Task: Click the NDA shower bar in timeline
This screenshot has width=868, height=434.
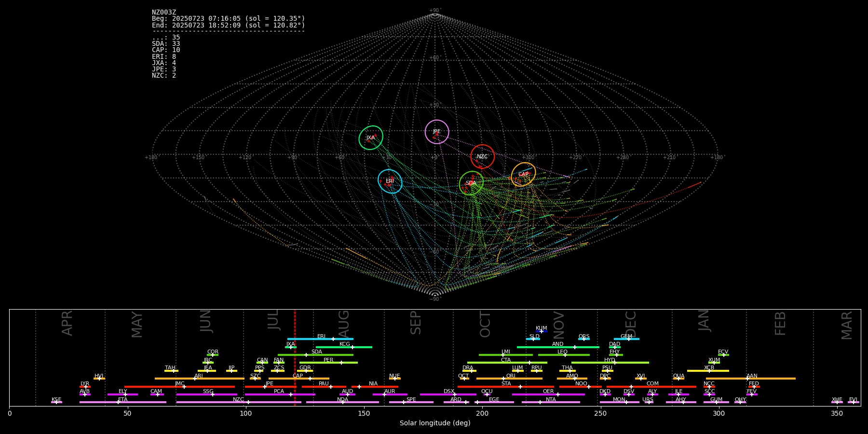Action: 343,402
